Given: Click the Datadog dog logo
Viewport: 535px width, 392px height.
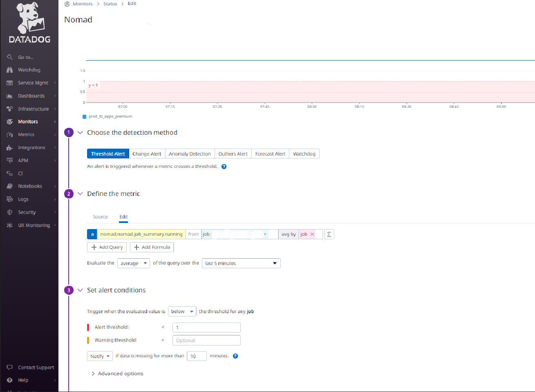Looking at the screenshot, I should (x=30, y=18).
